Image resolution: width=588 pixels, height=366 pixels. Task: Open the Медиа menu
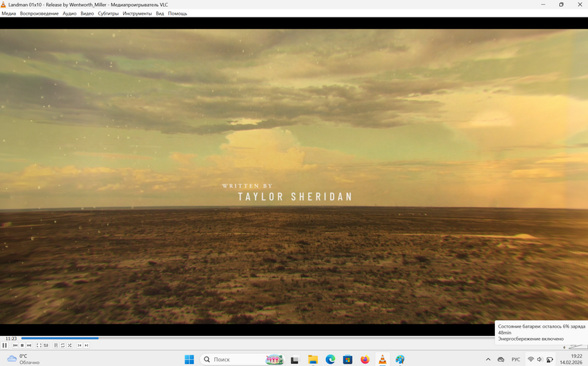click(x=9, y=13)
